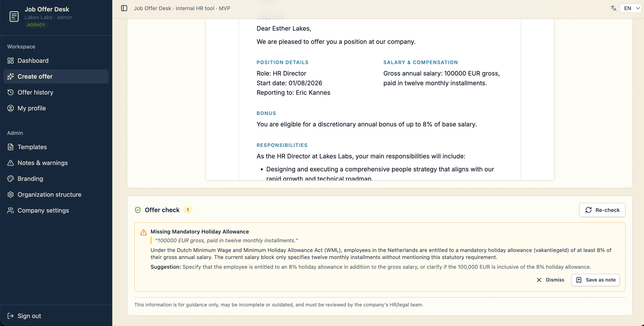This screenshot has height=326, width=644.
Task: Click the discretionary annual bonus sentence
Action: [366, 124]
